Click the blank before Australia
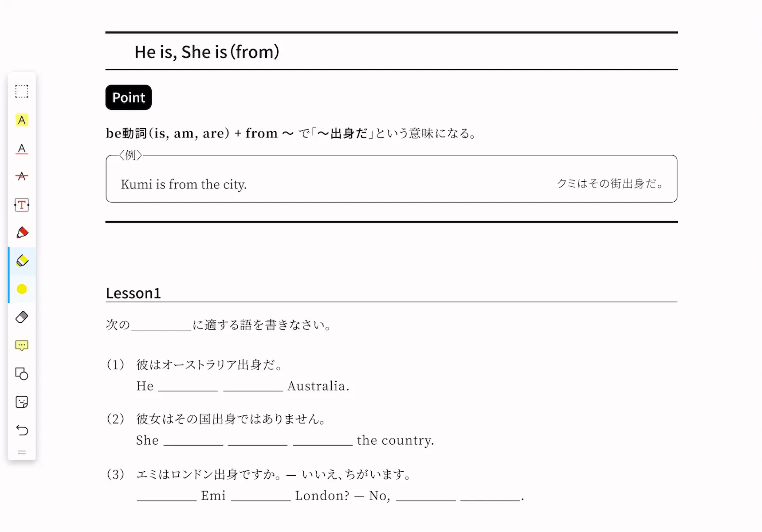 pos(253,386)
